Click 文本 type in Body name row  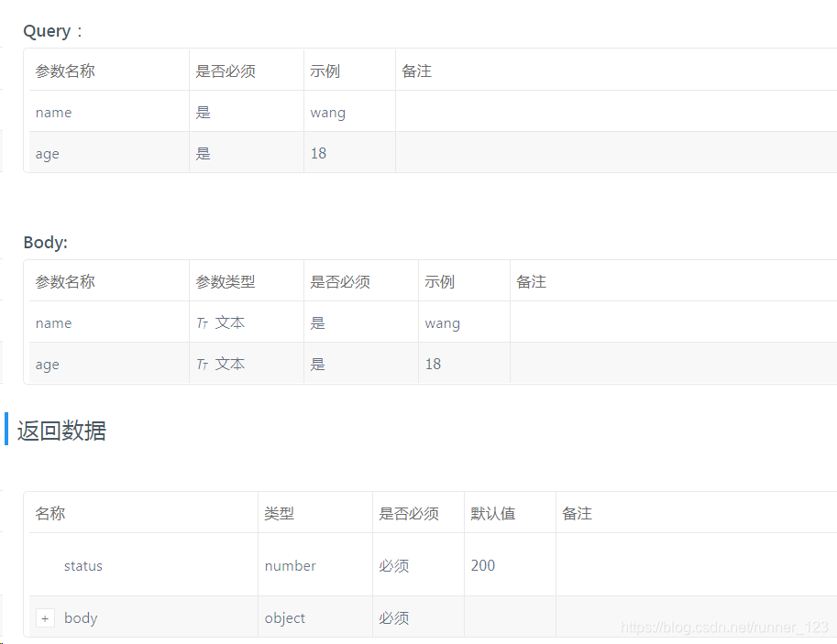(x=229, y=322)
